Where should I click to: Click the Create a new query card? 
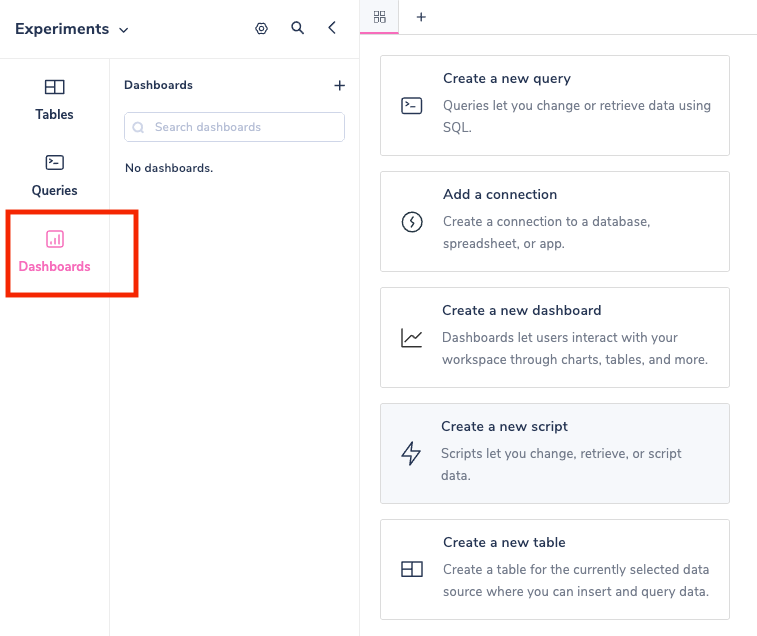(x=555, y=105)
